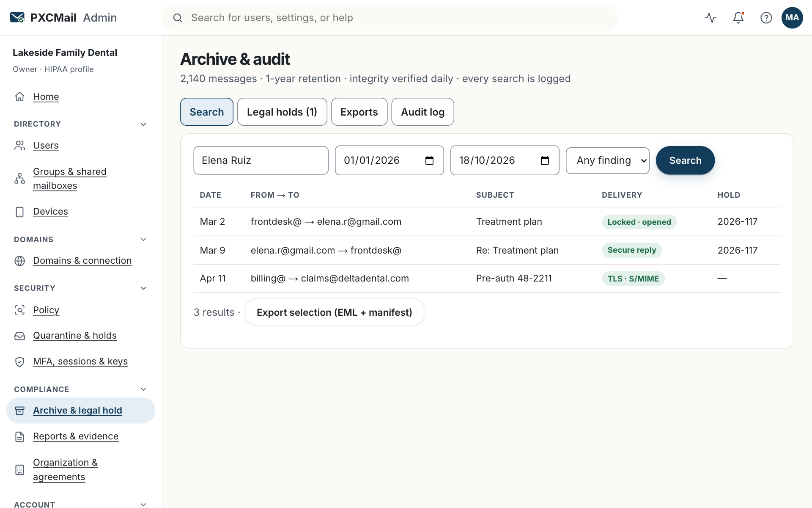Switch to Legal holds (1) tab

pos(282,112)
